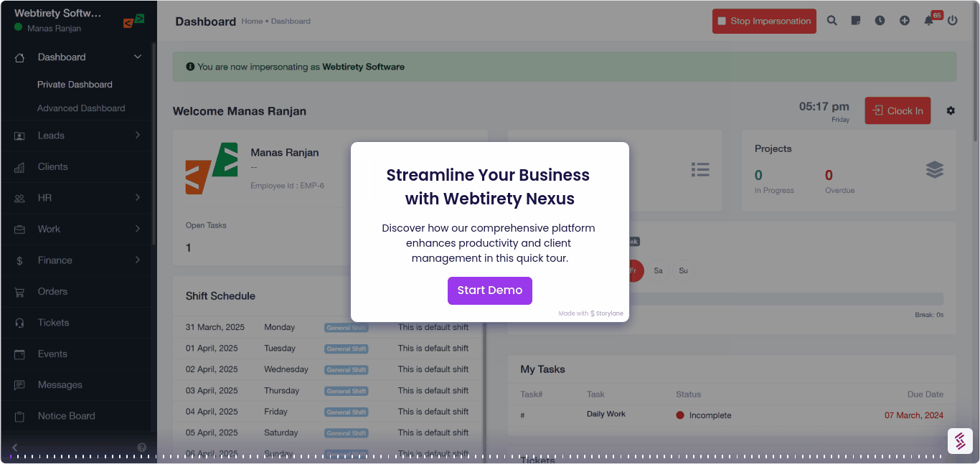Click the demo progress bar at bottom
The height and width of the screenshot is (464, 980).
point(476,456)
